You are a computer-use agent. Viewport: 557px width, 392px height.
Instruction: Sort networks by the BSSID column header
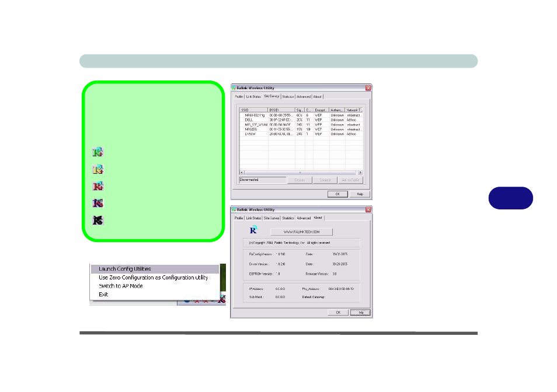281,110
